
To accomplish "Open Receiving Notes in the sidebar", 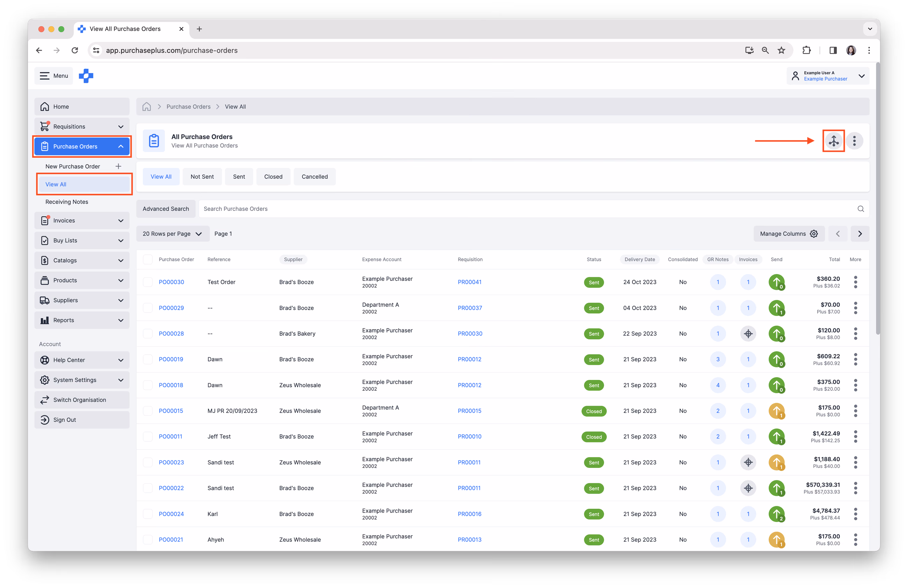I will pos(67,202).
